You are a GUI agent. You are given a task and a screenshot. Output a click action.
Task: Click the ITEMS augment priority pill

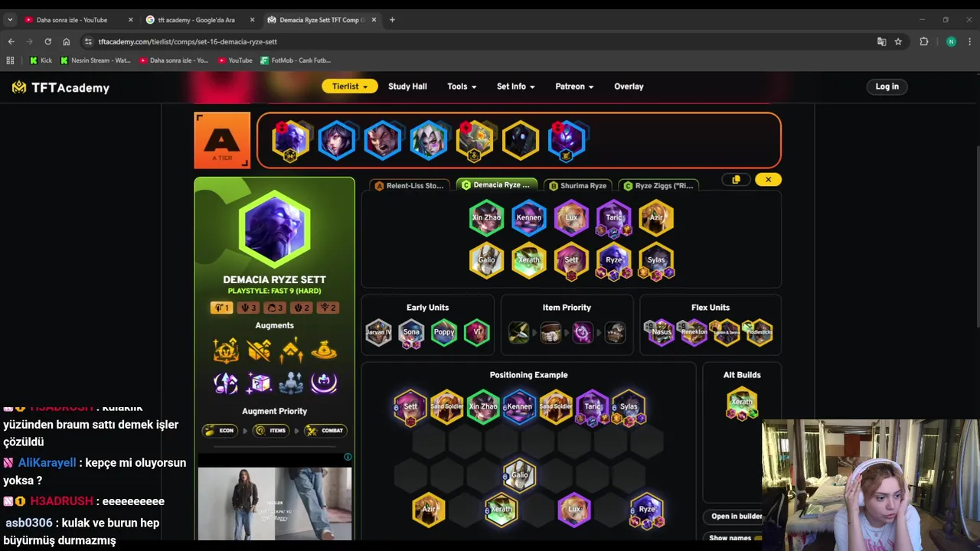click(x=273, y=430)
